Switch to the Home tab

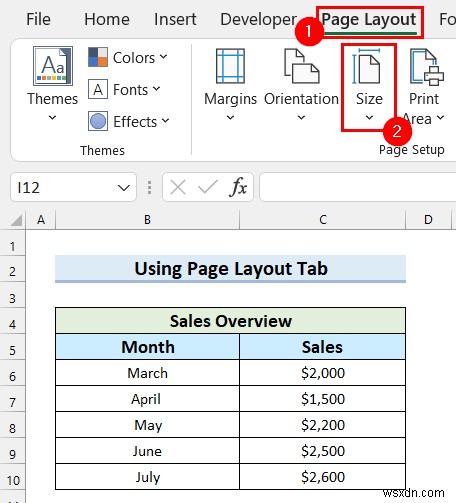(107, 19)
